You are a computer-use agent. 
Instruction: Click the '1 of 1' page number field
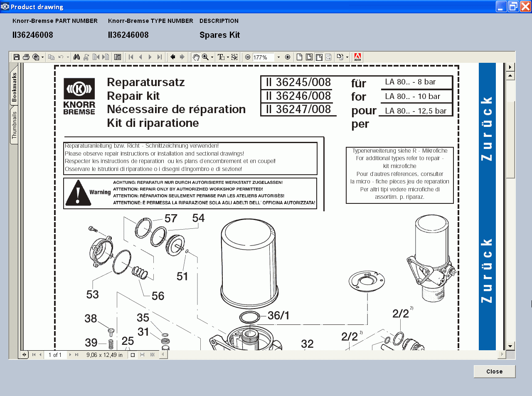click(x=55, y=355)
